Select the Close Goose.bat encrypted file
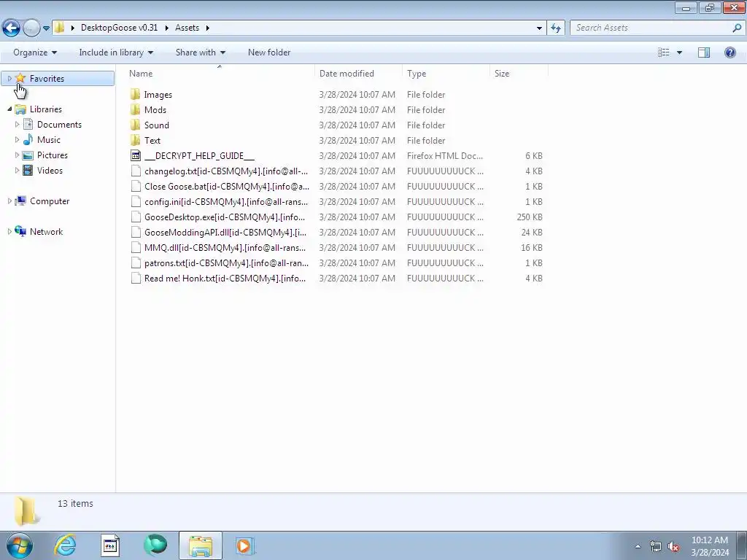Viewport: 747px width, 560px height. tap(227, 186)
